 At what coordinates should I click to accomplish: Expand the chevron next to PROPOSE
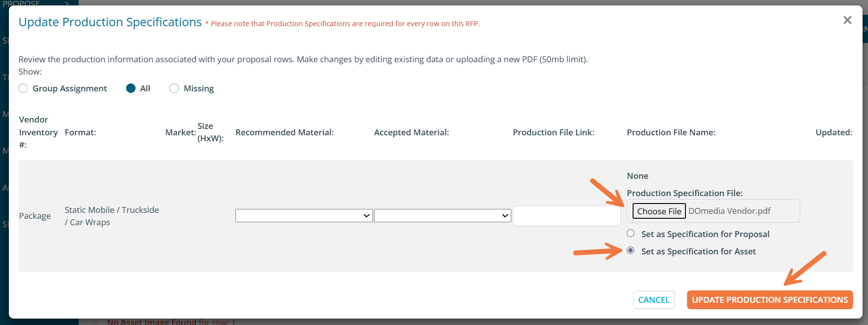67,3
